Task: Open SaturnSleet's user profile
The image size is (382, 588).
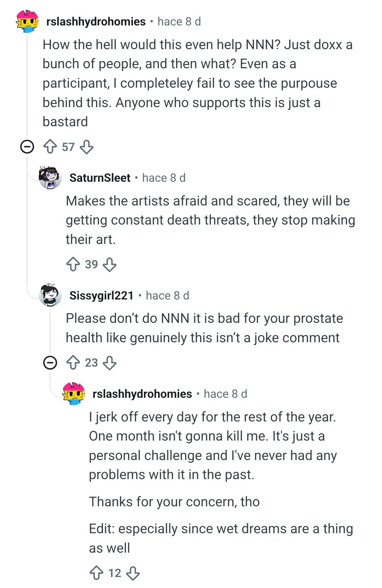Action: tap(100, 178)
